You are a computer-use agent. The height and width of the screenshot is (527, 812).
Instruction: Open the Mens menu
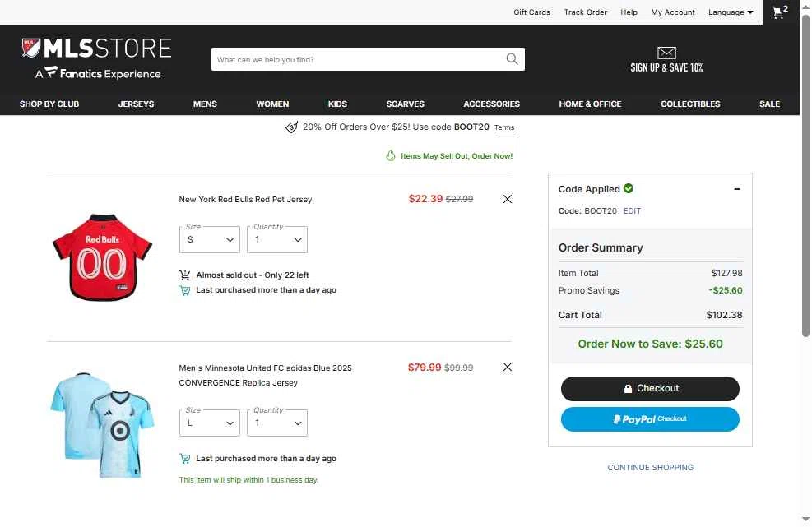pos(205,104)
